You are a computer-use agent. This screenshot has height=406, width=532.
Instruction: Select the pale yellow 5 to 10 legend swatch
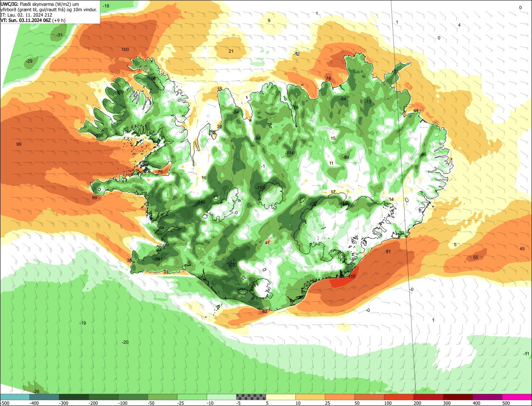(x=281, y=397)
